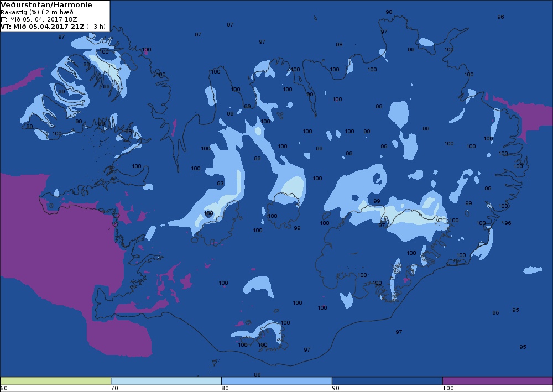Click the legend scale label '60'

[4, 389]
